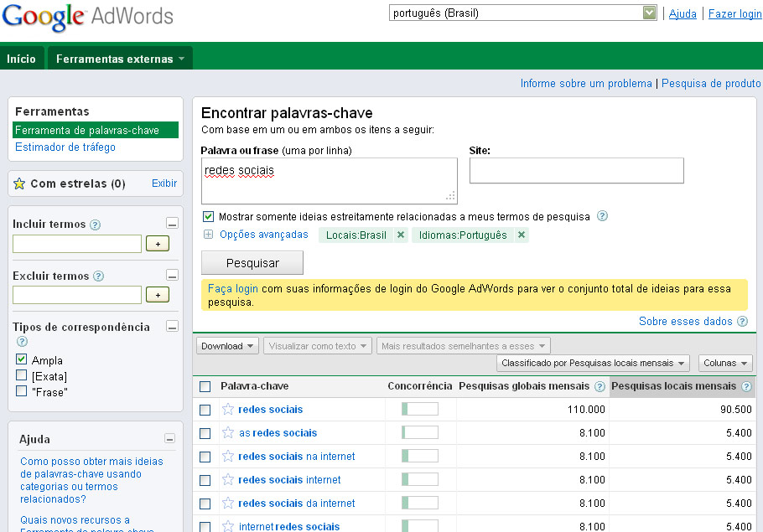Toggle 'Mostrar somente ideias estreitamente relacionadas' checkbox
The height and width of the screenshot is (532, 763).
coord(209,216)
